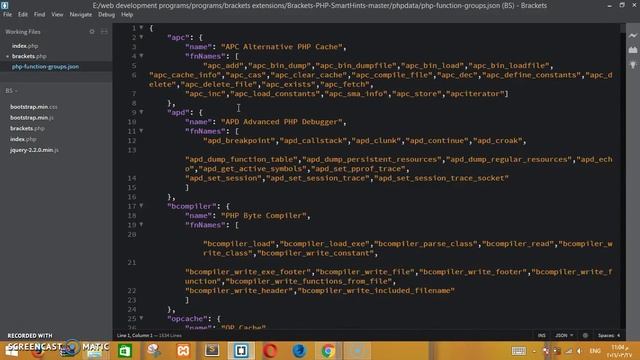This screenshot has height=360, width=640.
Task: Open the on-screen keyboard tray icon
Action: 519,351
